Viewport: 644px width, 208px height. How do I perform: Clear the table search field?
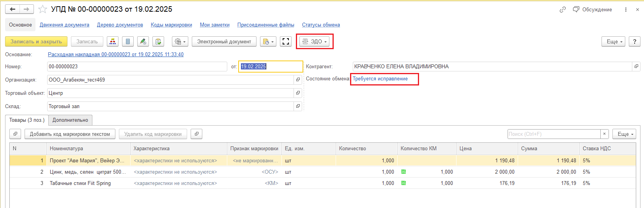point(604,134)
